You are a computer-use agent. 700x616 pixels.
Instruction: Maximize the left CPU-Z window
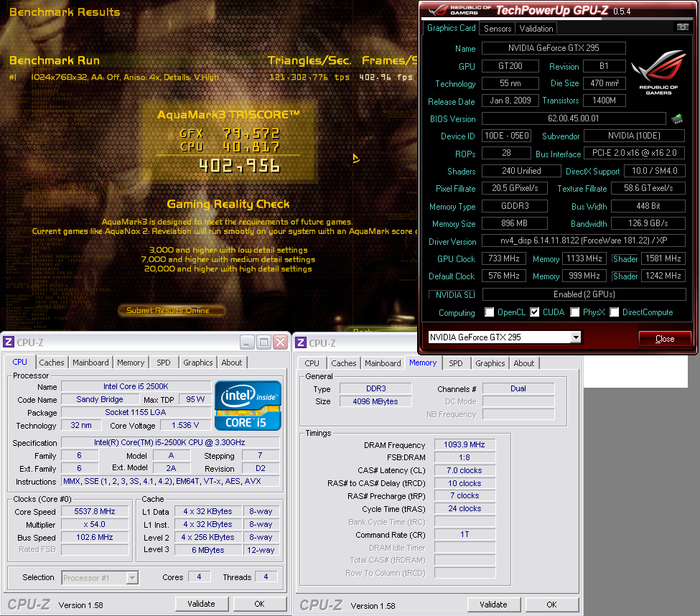pyautogui.click(x=263, y=342)
